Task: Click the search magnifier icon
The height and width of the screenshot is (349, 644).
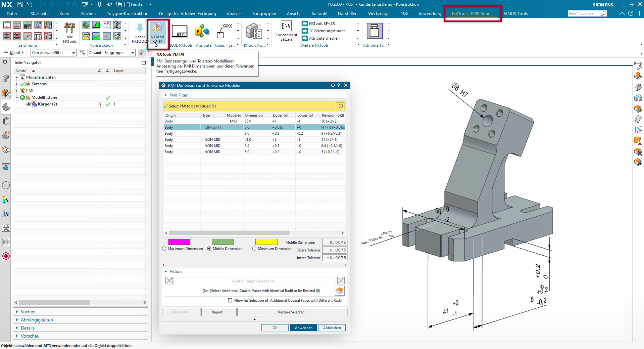Action: point(604,13)
